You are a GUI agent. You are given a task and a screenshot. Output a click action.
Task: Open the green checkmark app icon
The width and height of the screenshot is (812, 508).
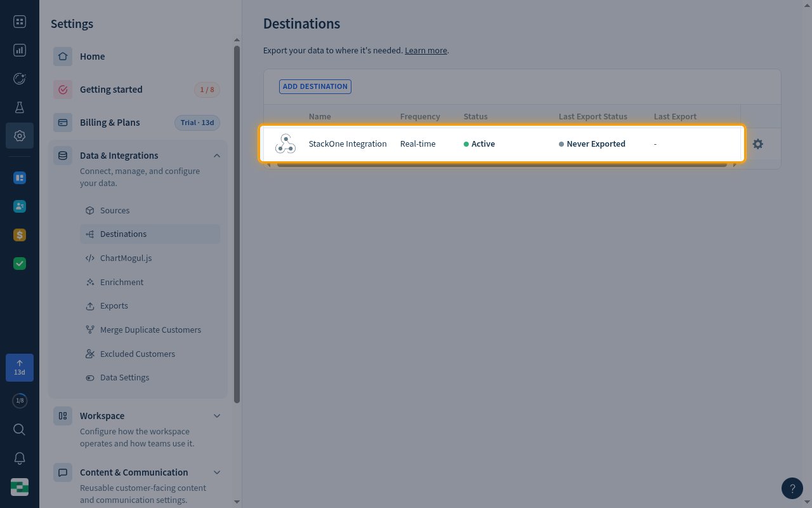[x=20, y=264]
